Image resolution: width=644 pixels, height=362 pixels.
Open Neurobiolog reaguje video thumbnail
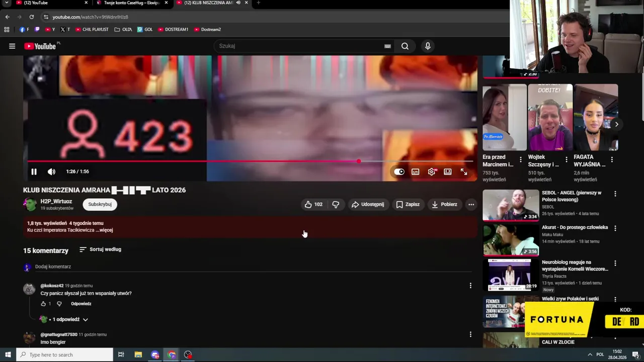[x=511, y=275]
